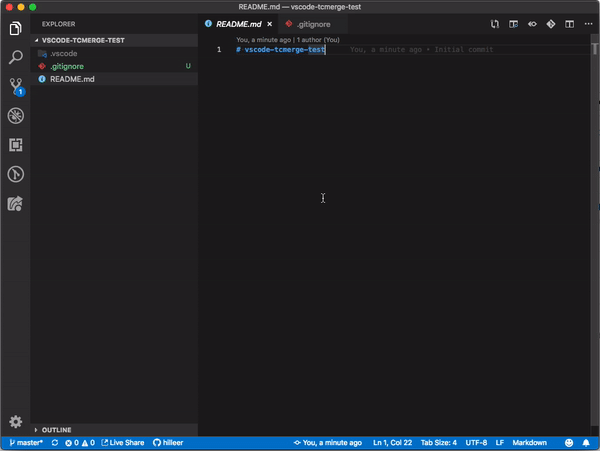The height and width of the screenshot is (451, 600).
Task: Open the errors and warnings status item
Action: click(x=80, y=443)
